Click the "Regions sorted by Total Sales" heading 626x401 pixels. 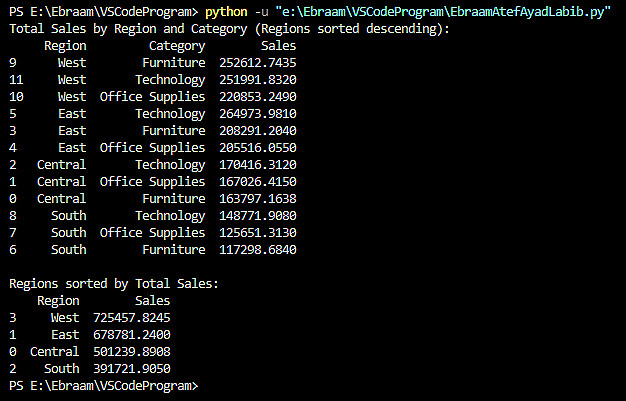(113, 283)
